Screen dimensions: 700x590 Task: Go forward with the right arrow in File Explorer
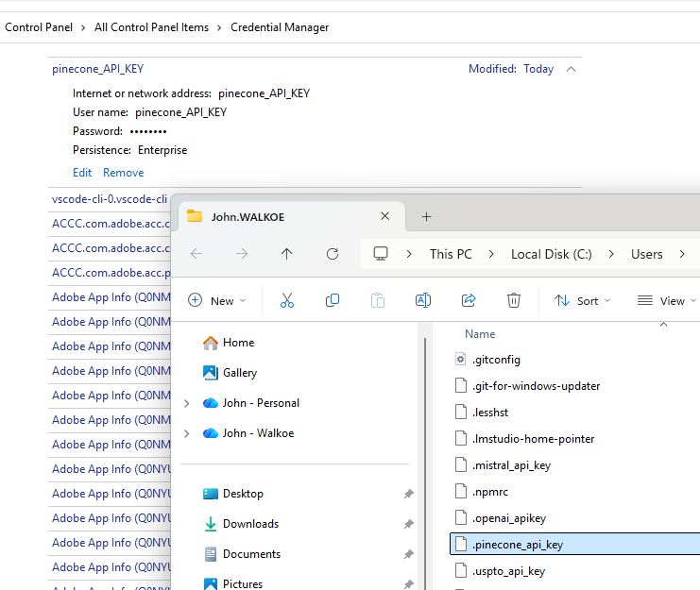coord(242,254)
